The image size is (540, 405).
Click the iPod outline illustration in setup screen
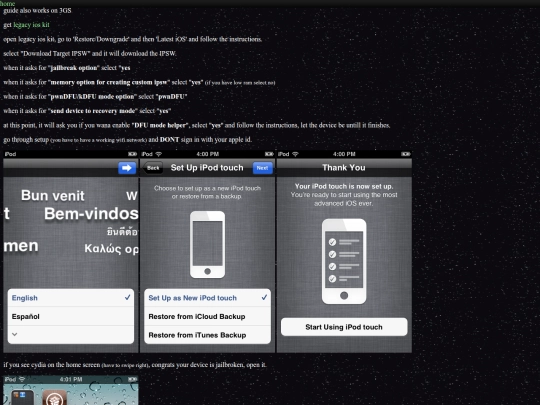[207, 245]
